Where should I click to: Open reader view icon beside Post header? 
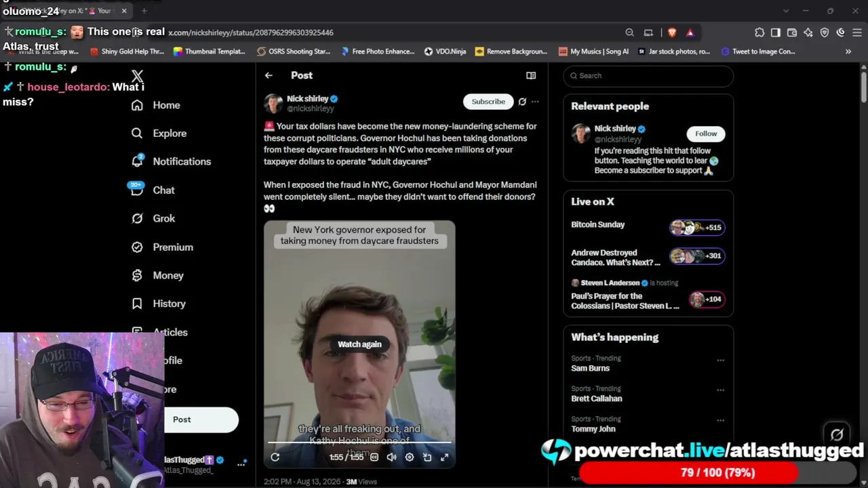531,75
